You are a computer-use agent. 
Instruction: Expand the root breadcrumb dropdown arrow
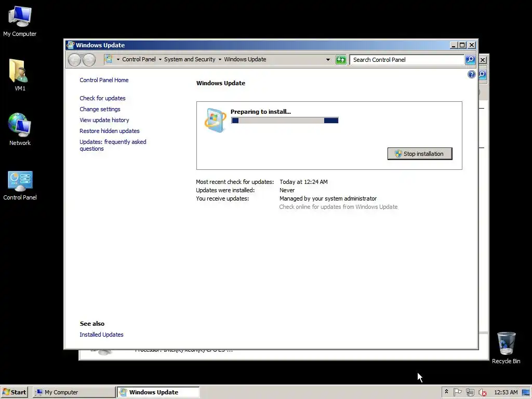click(x=118, y=59)
